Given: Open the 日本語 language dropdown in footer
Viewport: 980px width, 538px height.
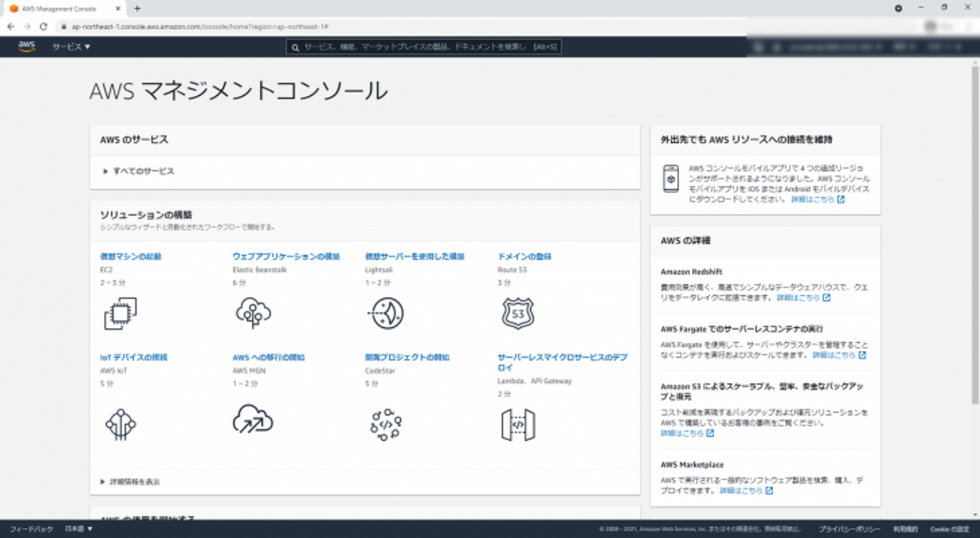Looking at the screenshot, I should (79, 528).
